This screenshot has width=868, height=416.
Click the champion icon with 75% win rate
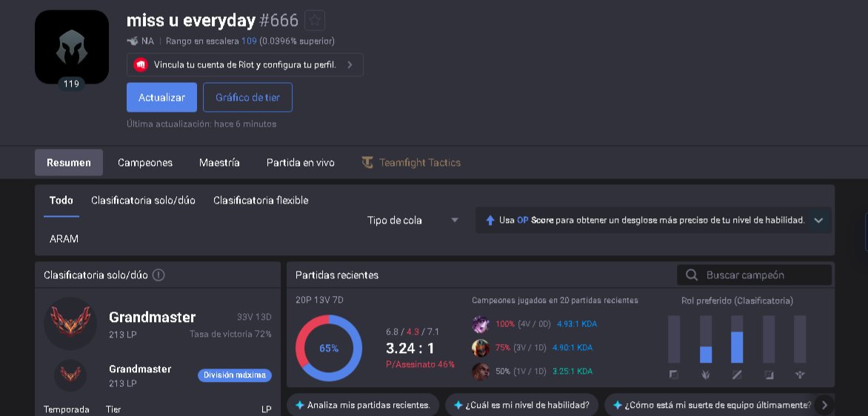click(x=481, y=348)
